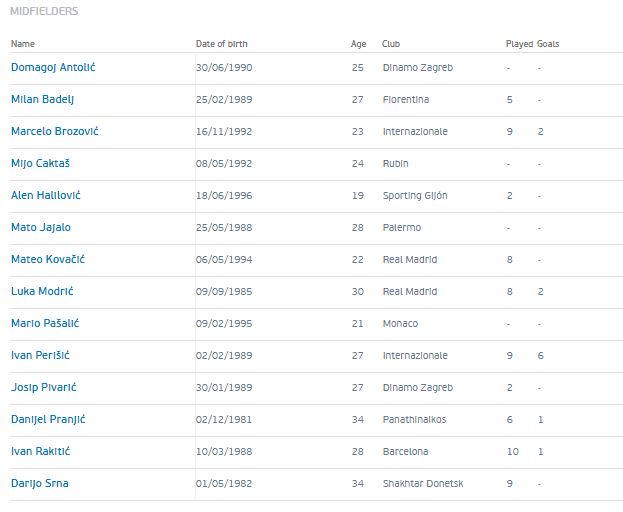Screen dimensions: 623x512
Task: Click age 24 in Caktaš row
Action: click(358, 163)
